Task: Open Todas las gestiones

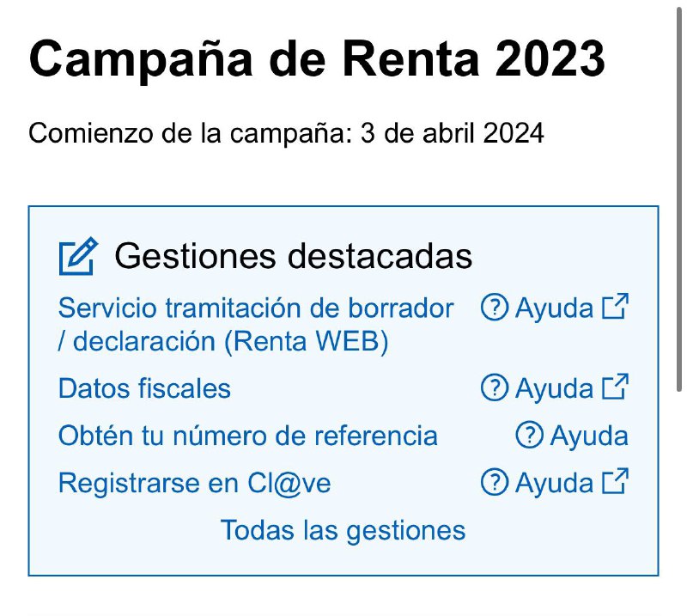Action: [x=343, y=530]
